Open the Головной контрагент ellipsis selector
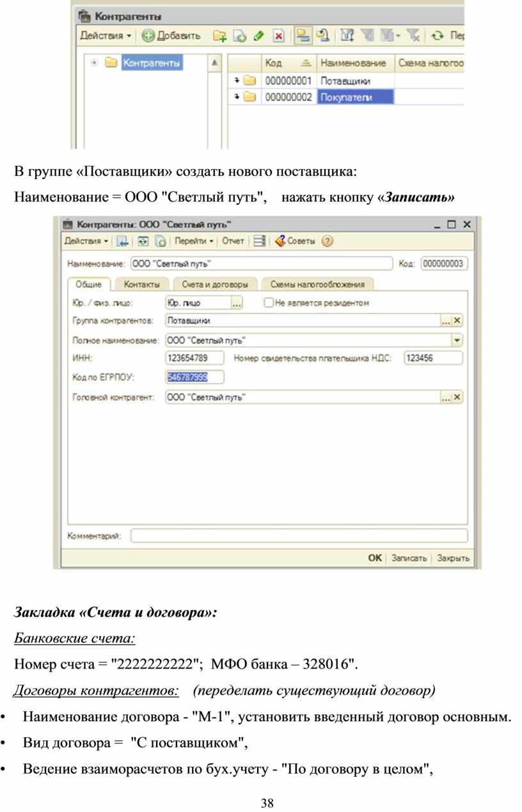This screenshot has width=522, height=812. pyautogui.click(x=447, y=397)
